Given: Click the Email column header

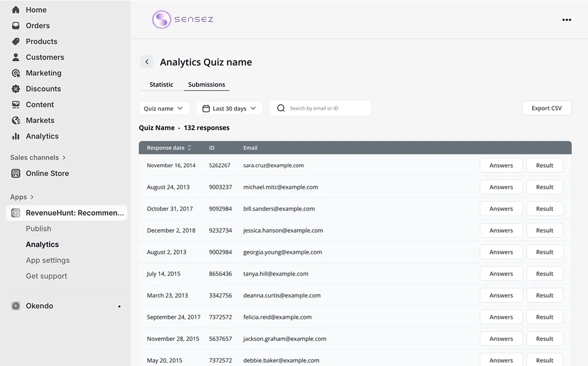Looking at the screenshot, I should pos(250,147).
